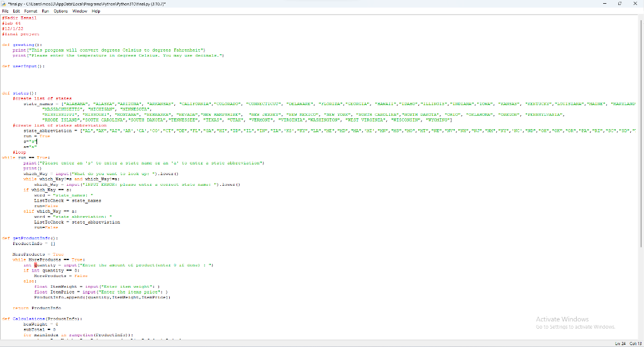Open the Run menu
Viewport: 644px width, 347px height.
point(45,11)
